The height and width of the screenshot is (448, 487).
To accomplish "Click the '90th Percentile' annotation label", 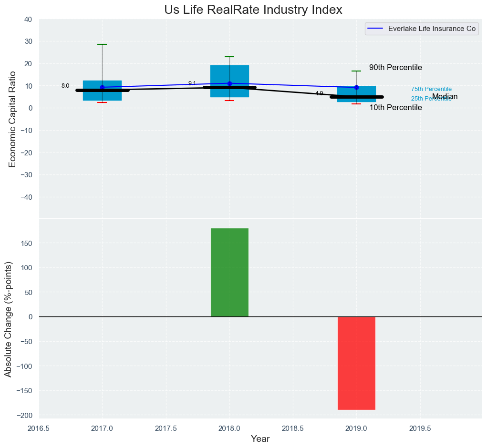I will tap(395, 68).
